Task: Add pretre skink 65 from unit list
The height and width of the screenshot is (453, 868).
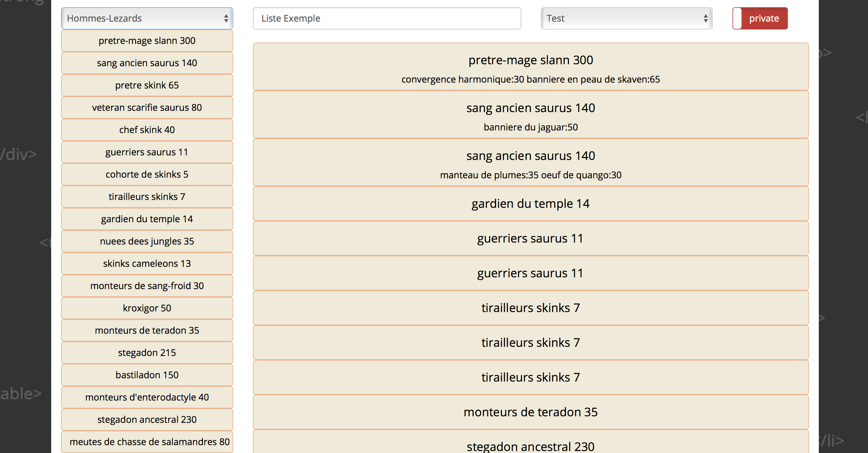Action: coord(147,85)
